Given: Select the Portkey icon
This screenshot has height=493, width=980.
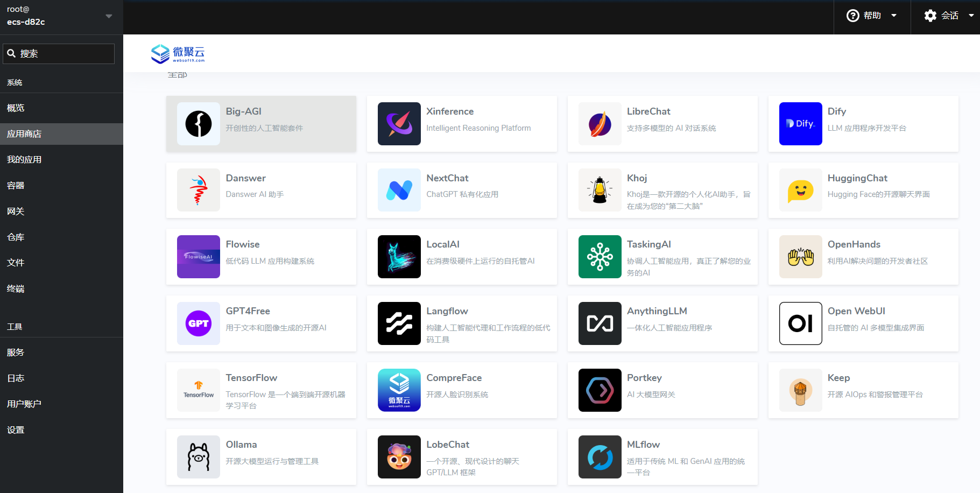Looking at the screenshot, I should [600, 390].
